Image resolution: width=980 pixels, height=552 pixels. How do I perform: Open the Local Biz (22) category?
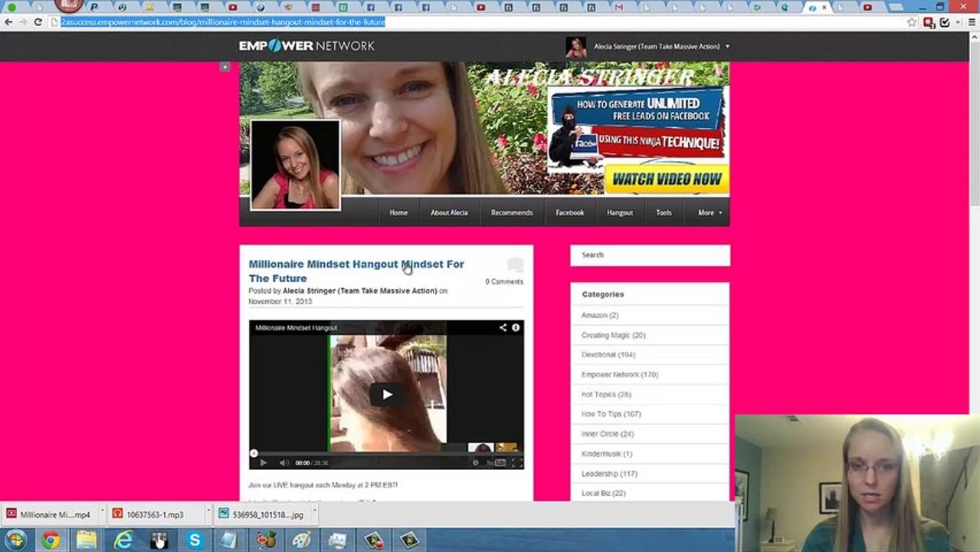click(604, 493)
